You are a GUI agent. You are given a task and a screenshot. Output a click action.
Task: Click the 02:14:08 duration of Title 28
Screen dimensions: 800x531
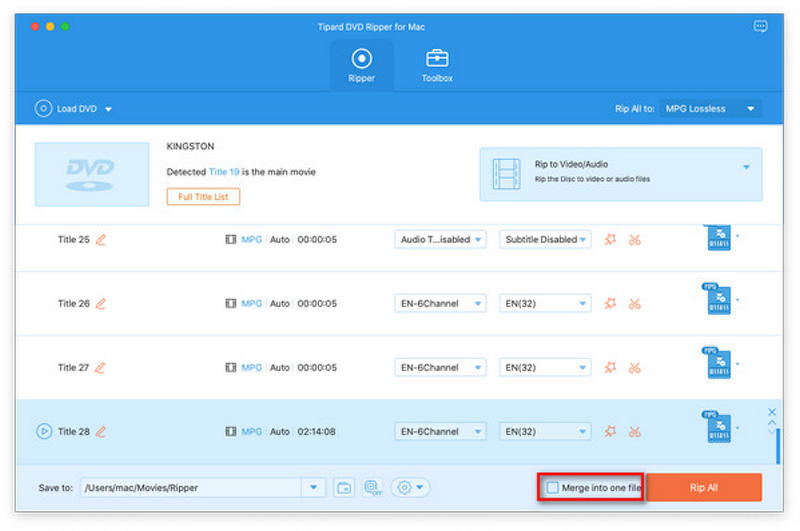(316, 432)
